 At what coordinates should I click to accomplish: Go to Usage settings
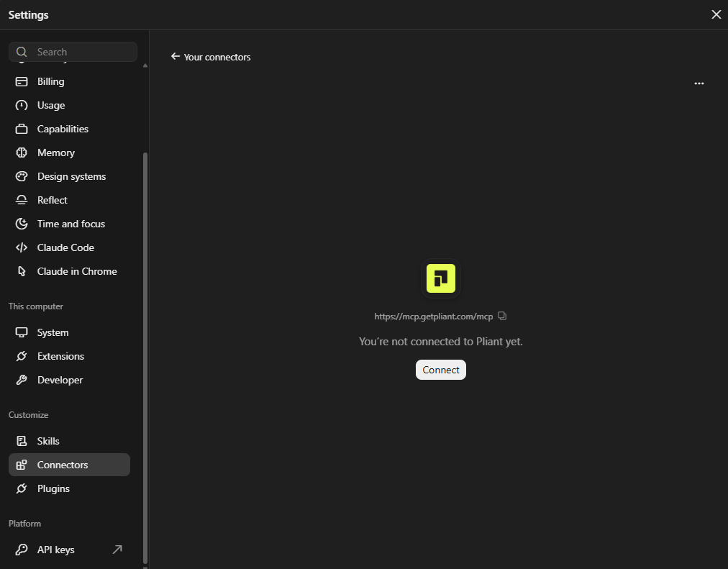point(69,105)
